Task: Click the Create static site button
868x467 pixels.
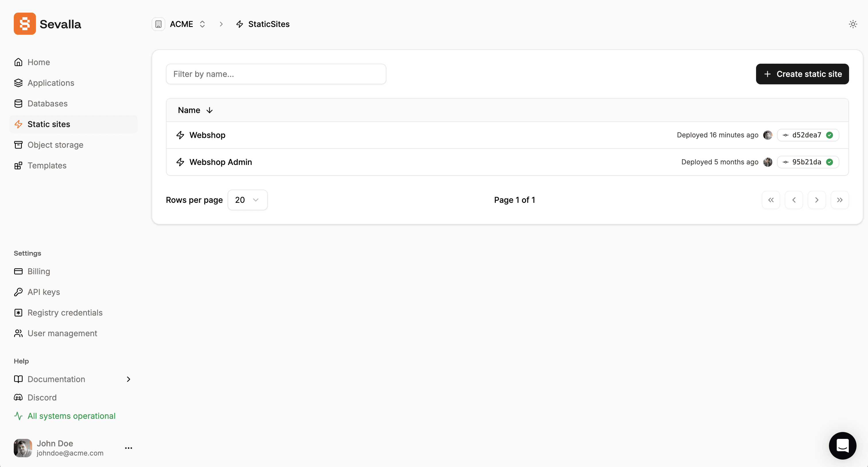Action: (802, 74)
